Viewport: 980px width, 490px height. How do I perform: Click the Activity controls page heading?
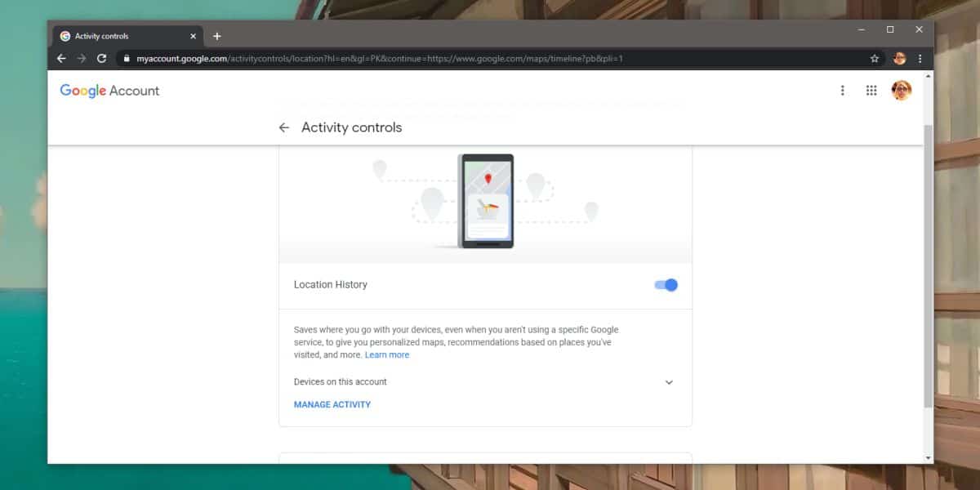pyautogui.click(x=352, y=127)
